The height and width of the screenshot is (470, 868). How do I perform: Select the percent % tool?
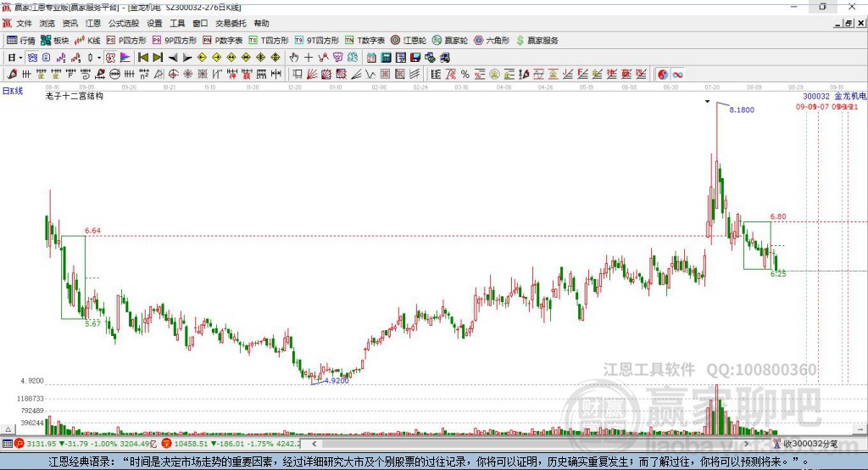click(465, 75)
